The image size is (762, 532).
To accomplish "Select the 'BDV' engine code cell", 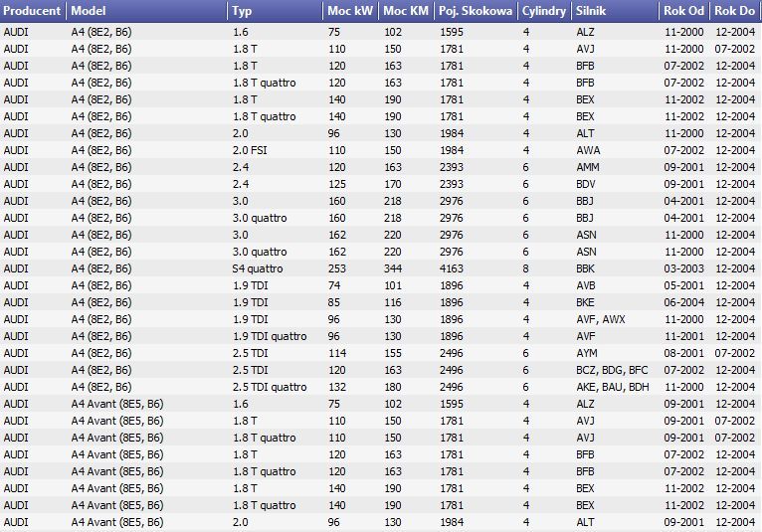I will pyautogui.click(x=586, y=184).
